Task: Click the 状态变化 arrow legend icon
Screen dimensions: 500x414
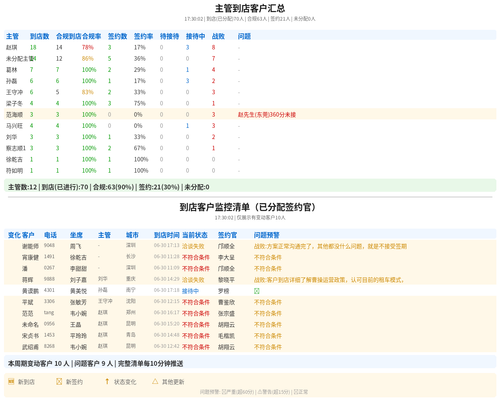Action: pyautogui.click(x=107, y=381)
